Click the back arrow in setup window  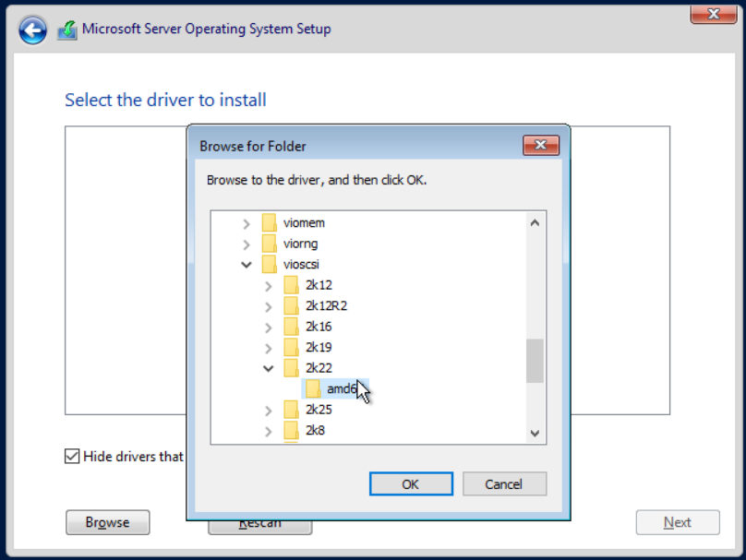(32, 30)
